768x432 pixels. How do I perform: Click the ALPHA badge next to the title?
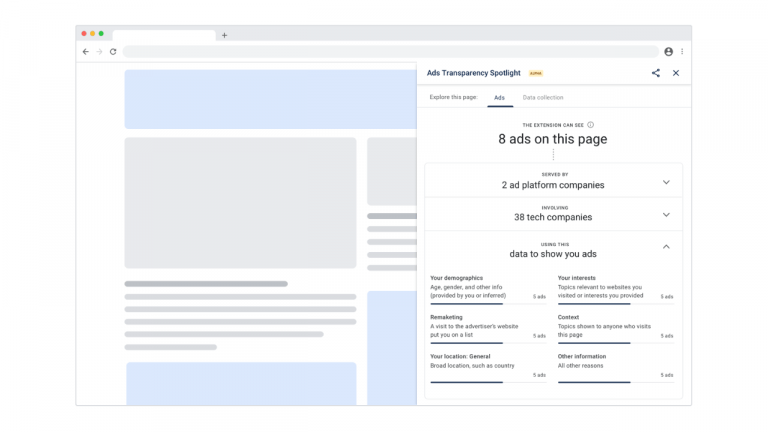click(x=535, y=73)
